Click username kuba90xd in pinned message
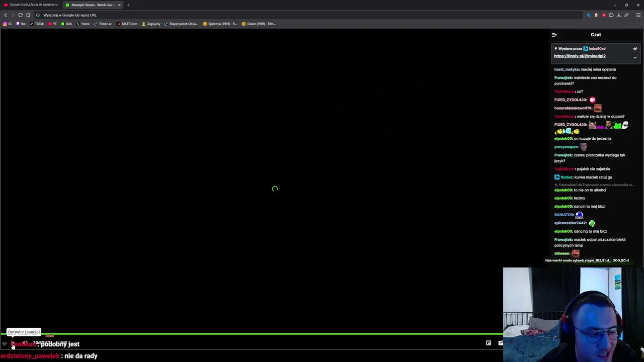Image resolution: width=644 pixels, height=362 pixels. click(597, 49)
